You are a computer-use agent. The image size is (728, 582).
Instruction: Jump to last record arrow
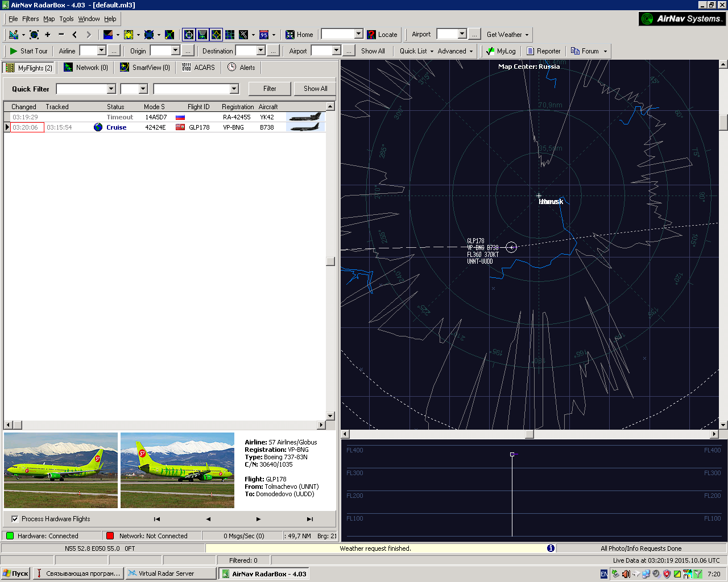310,519
